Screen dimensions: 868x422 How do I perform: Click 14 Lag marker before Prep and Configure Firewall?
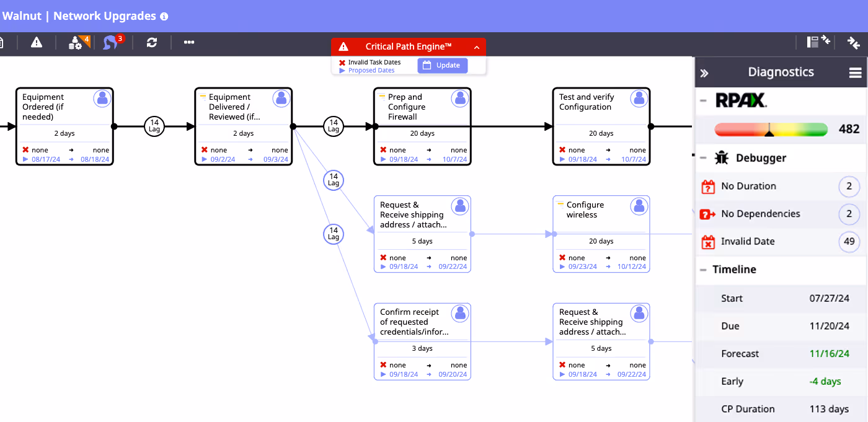(334, 126)
